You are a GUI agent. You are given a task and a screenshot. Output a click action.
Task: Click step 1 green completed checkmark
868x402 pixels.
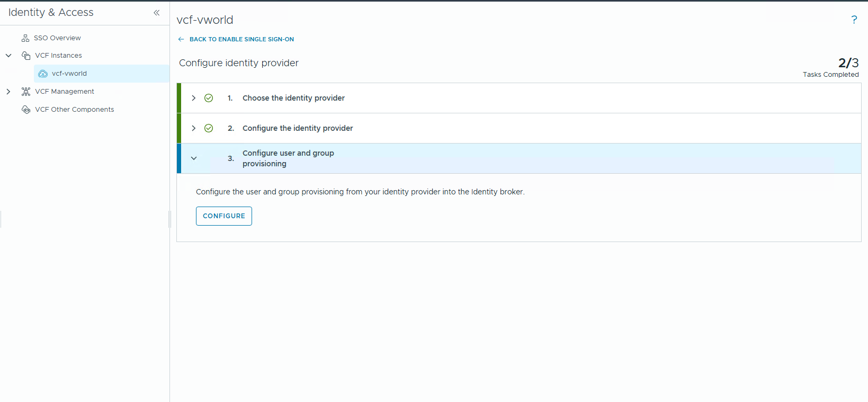coord(209,98)
